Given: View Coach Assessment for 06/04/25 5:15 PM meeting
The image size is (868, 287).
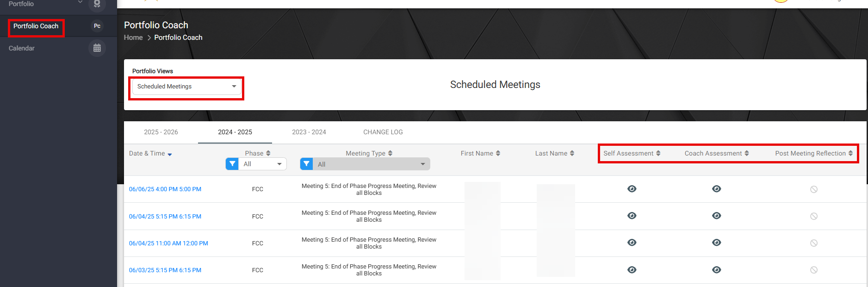Looking at the screenshot, I should pos(716,216).
